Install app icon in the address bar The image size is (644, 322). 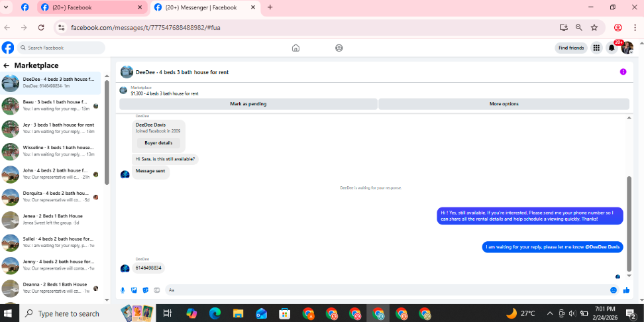pos(563,28)
